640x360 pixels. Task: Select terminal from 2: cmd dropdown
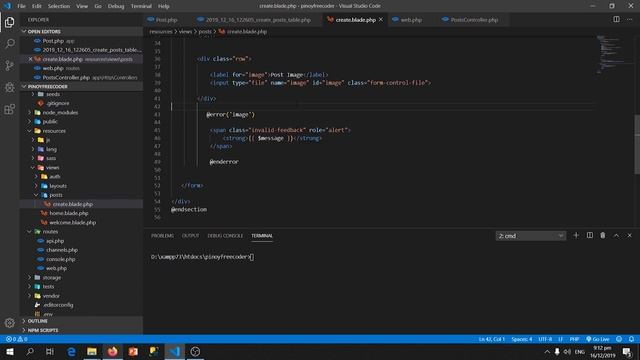pyautogui.click(x=531, y=236)
